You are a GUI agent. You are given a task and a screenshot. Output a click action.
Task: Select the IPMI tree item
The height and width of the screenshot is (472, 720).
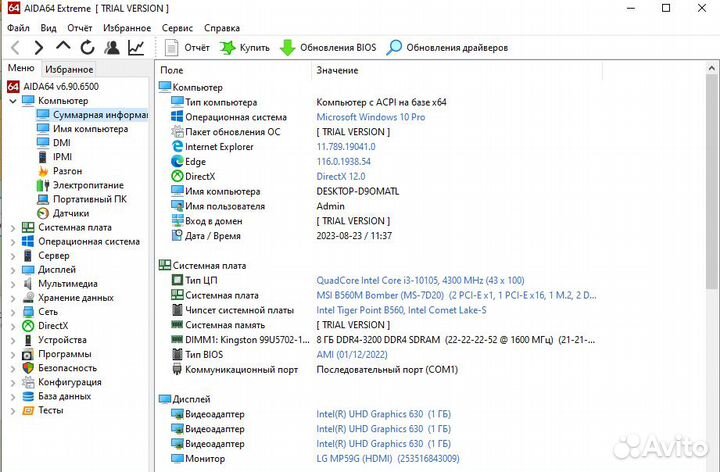[55, 157]
